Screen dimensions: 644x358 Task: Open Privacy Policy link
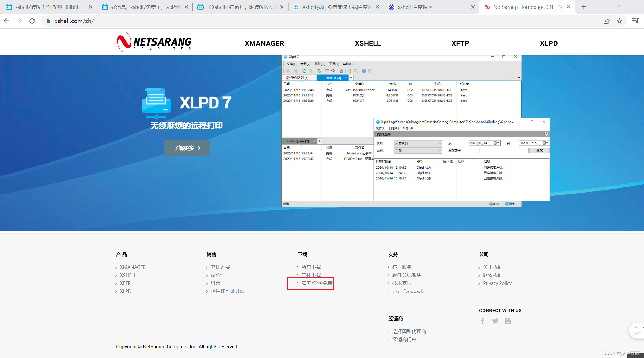click(497, 283)
